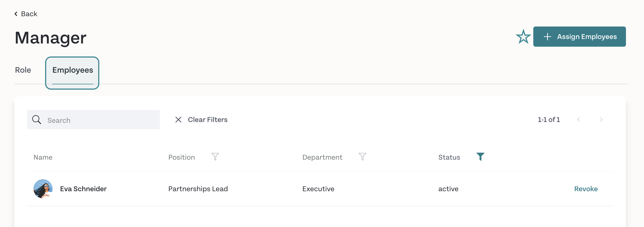This screenshot has width=644, height=227.
Task: Open the Department column filter
Action: tap(362, 157)
